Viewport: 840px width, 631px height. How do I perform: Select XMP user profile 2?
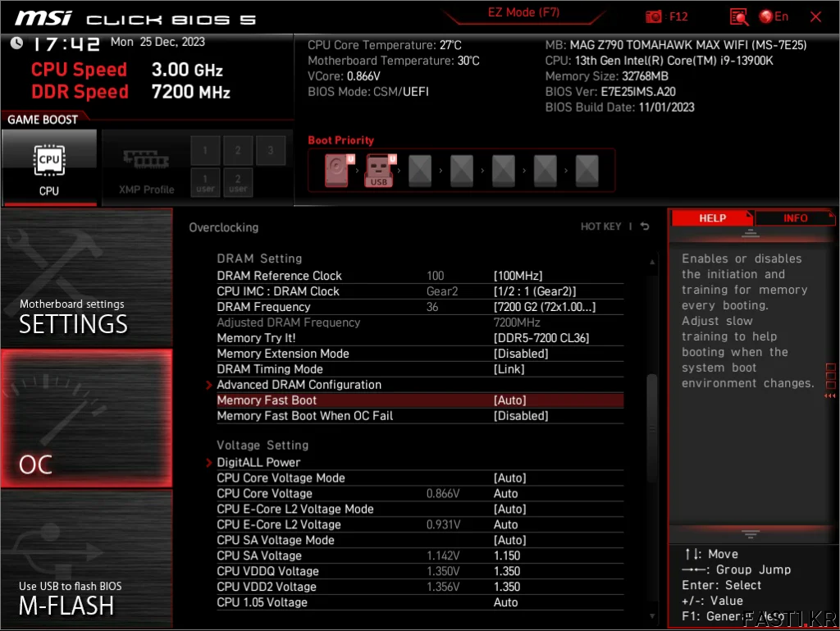click(238, 183)
